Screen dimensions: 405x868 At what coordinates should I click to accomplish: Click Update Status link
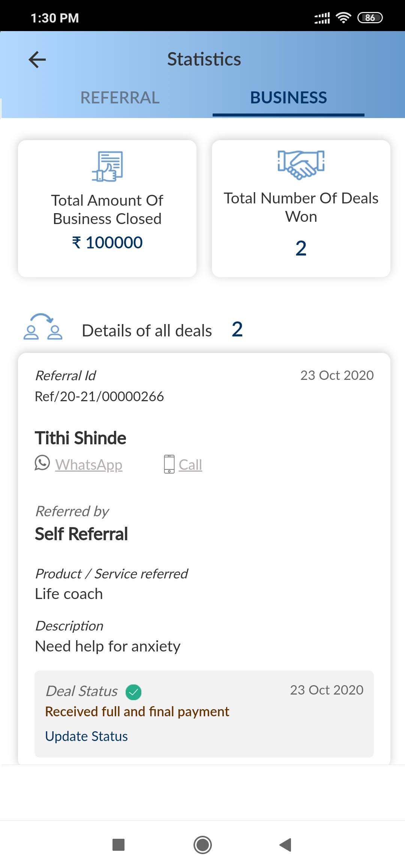coord(86,736)
